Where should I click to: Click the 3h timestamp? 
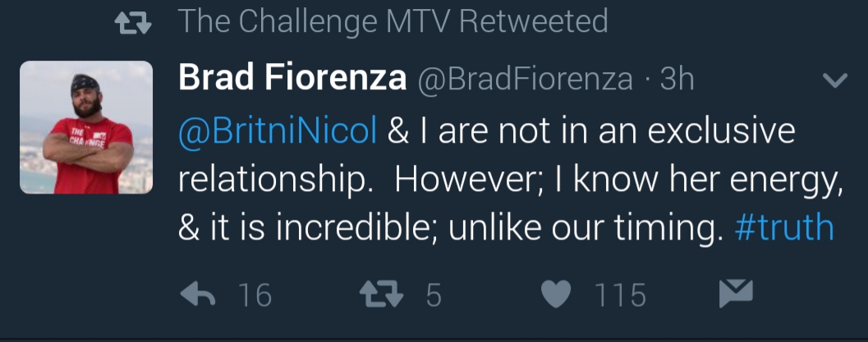pos(677,79)
